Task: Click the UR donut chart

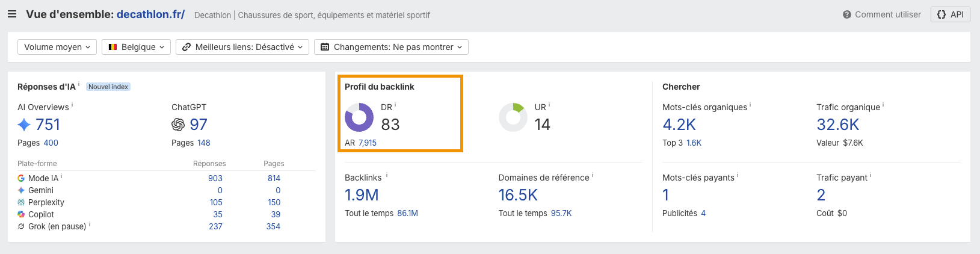Action: (513, 117)
